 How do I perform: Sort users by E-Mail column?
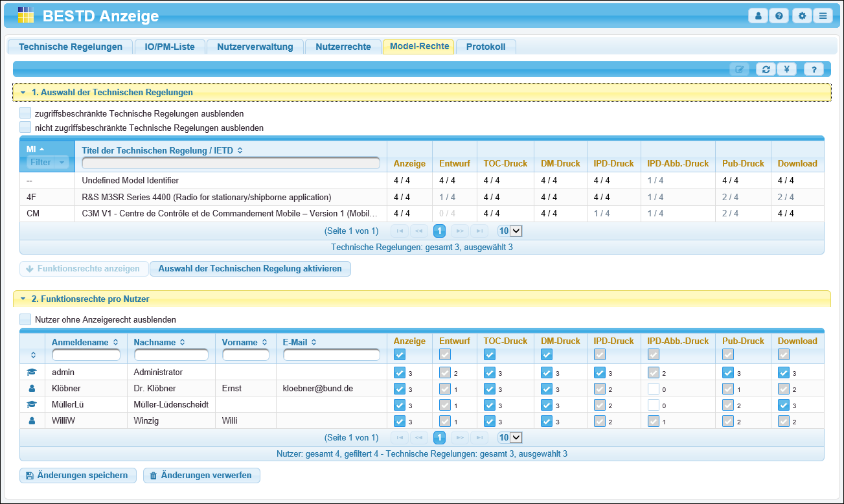pyautogui.click(x=315, y=342)
